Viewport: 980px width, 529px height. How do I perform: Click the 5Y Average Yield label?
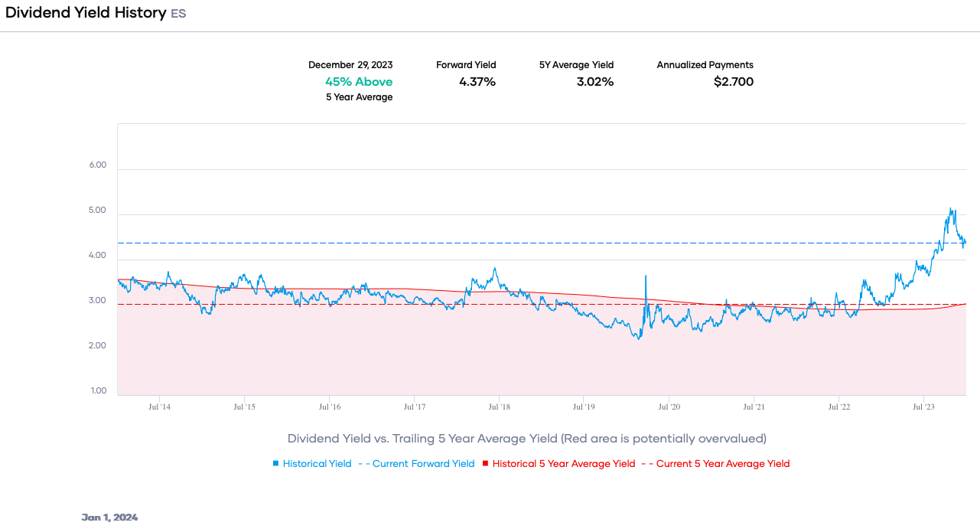coord(576,65)
